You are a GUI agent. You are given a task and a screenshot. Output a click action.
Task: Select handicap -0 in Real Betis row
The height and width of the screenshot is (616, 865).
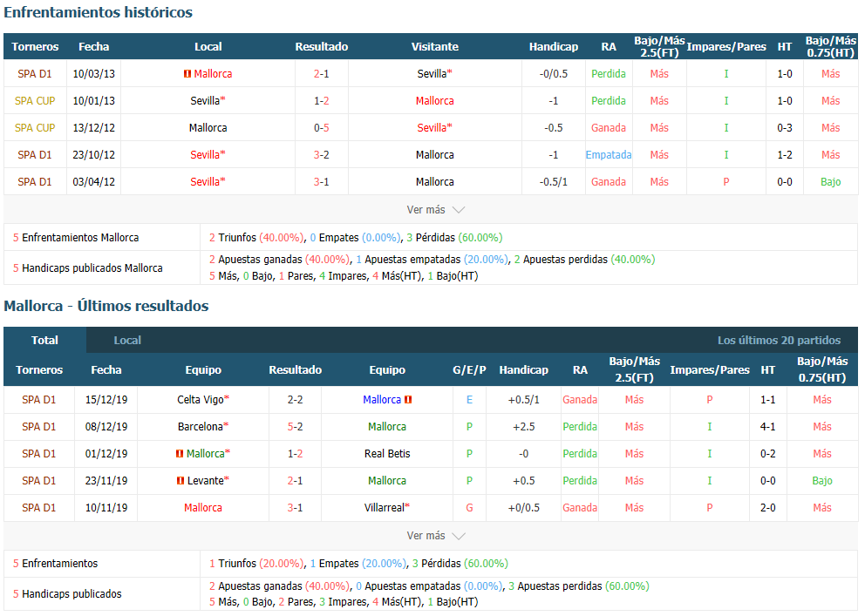point(523,453)
